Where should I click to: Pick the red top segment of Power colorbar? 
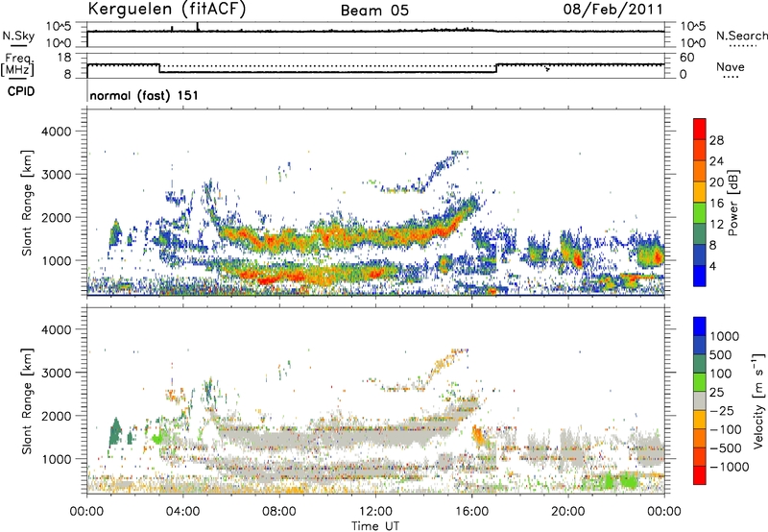700,129
